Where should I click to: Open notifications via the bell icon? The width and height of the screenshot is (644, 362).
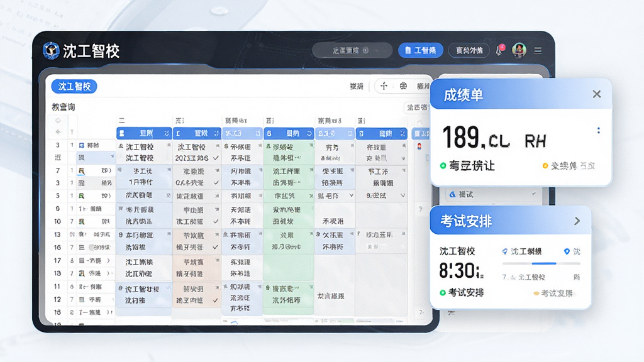tap(499, 50)
